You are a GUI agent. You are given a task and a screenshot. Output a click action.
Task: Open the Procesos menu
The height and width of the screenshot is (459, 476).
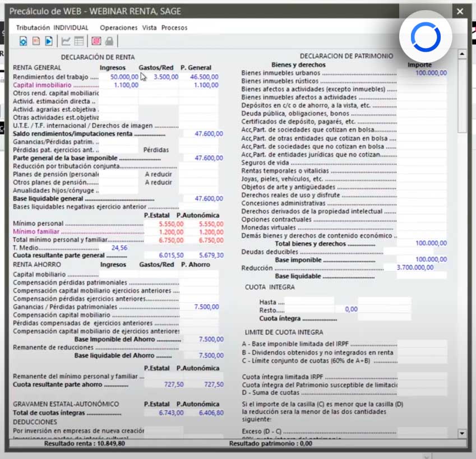tap(174, 27)
